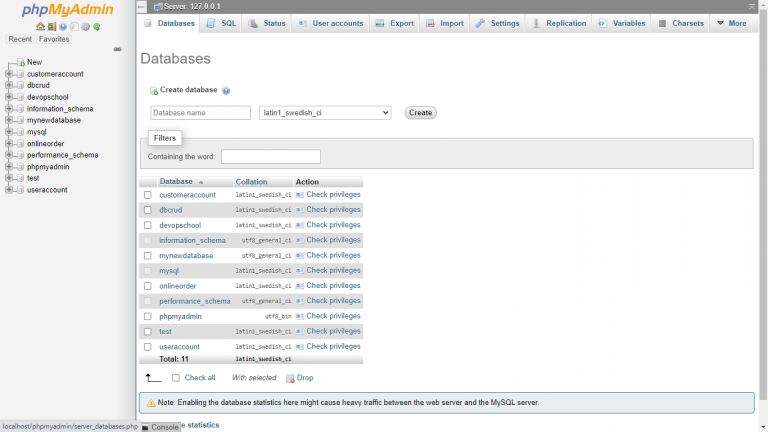Open the Status tab
The height and width of the screenshot is (432, 768).
(267, 24)
